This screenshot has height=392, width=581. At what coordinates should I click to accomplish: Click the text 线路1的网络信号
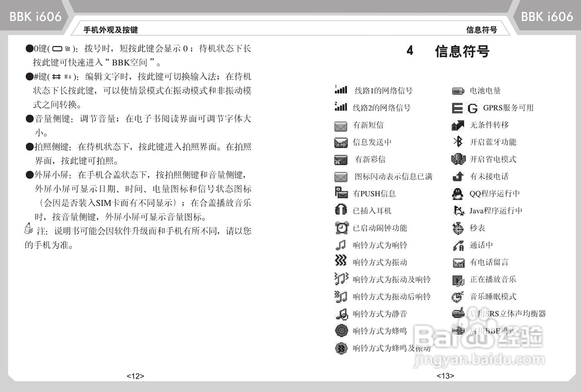[384, 91]
